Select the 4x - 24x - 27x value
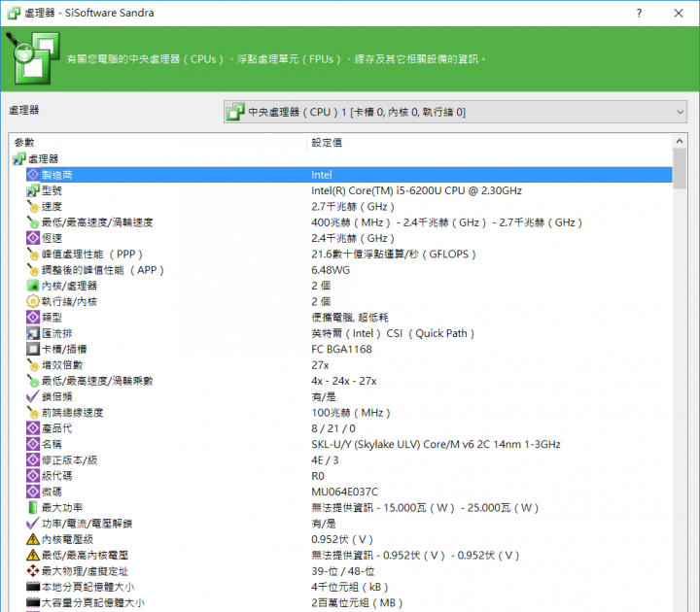Image resolution: width=700 pixels, height=612 pixels. coord(344,381)
